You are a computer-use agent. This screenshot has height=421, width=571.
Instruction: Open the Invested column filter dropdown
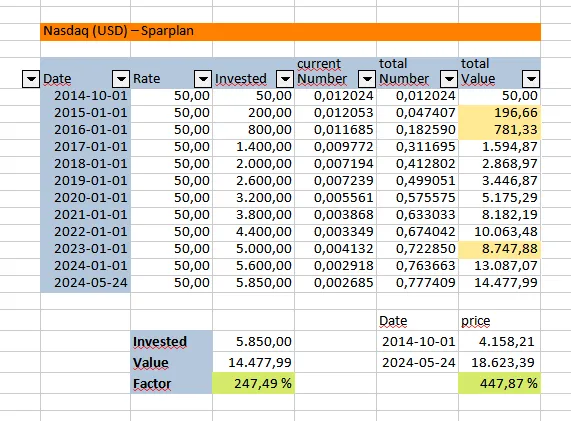click(285, 79)
